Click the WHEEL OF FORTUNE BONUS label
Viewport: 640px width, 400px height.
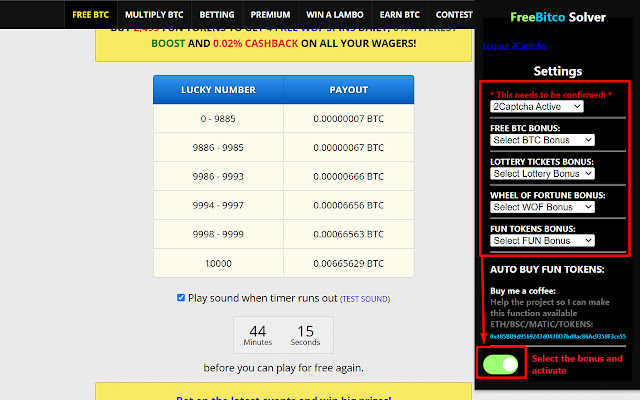tap(548, 195)
